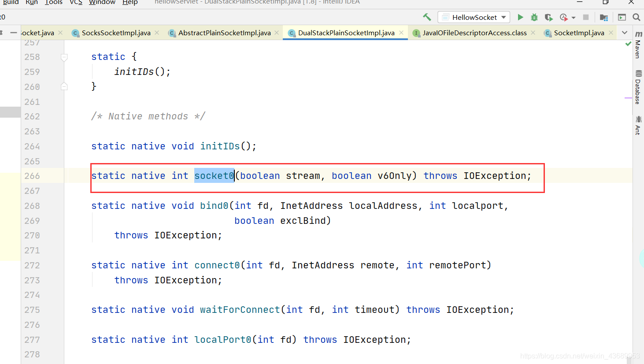The image size is (644, 364).
Task: Click boolean exclBind on line 269
Action: click(x=280, y=221)
